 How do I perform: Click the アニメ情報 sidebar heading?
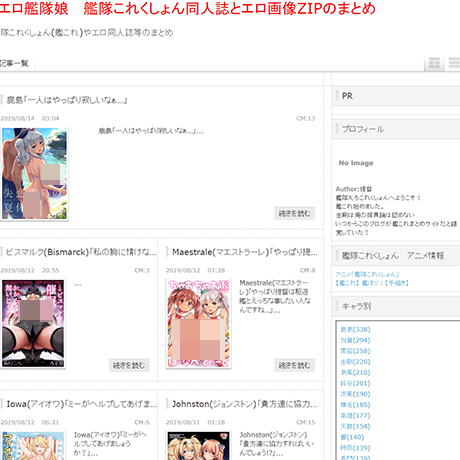point(393,256)
